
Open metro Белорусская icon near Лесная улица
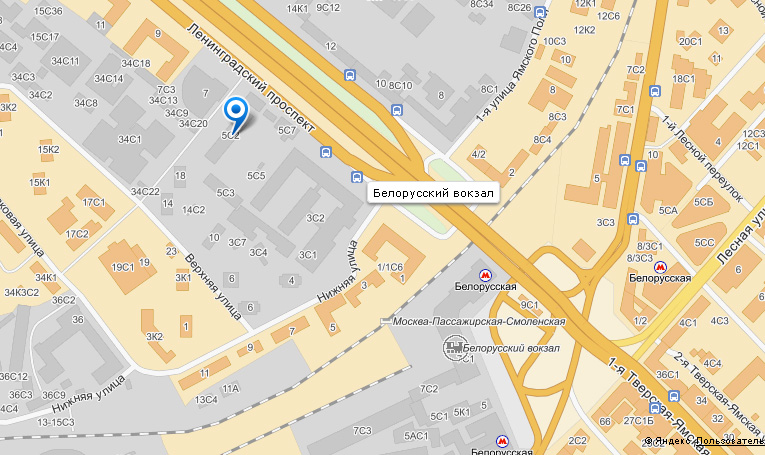point(660,267)
